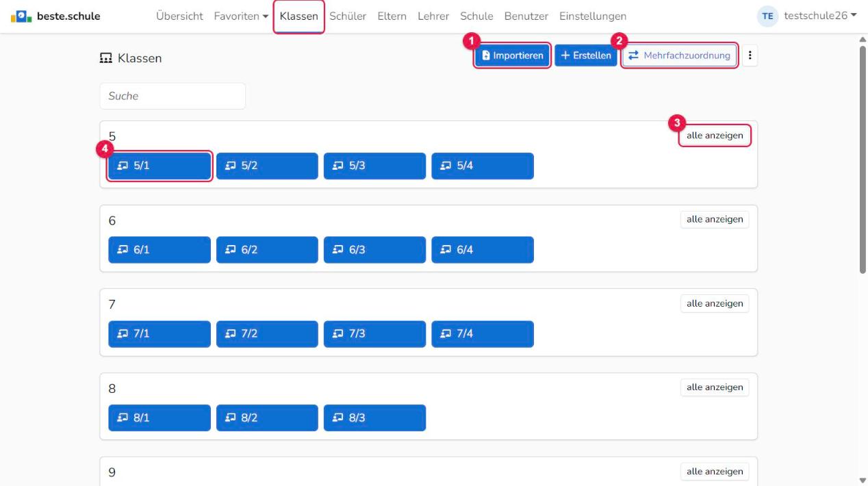
Task: Open class 6/4
Action: click(483, 250)
